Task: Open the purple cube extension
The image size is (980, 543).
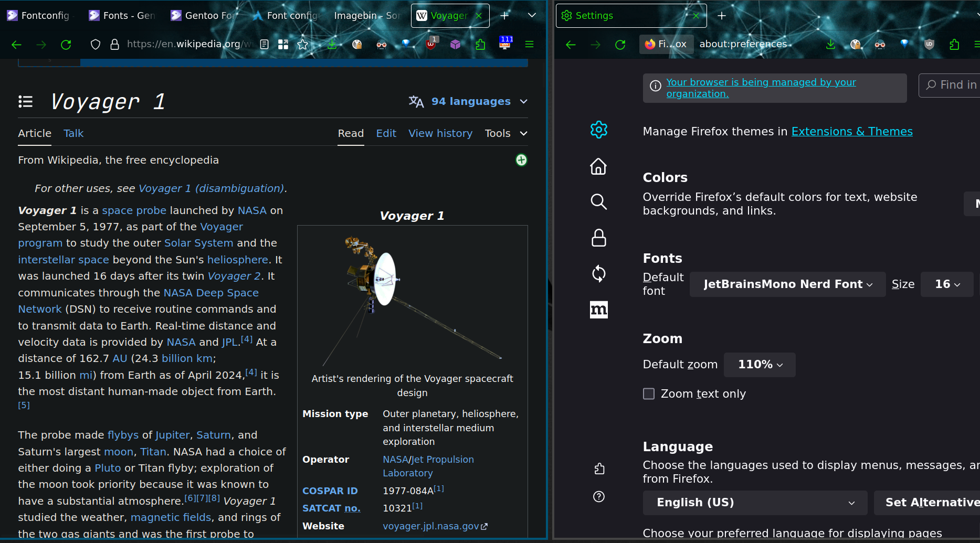Action: click(x=455, y=45)
